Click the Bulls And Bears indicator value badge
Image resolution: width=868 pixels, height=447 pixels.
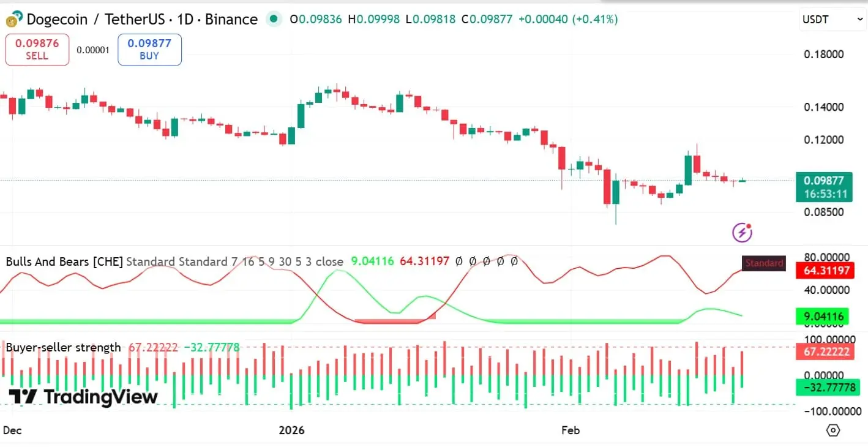pos(825,271)
